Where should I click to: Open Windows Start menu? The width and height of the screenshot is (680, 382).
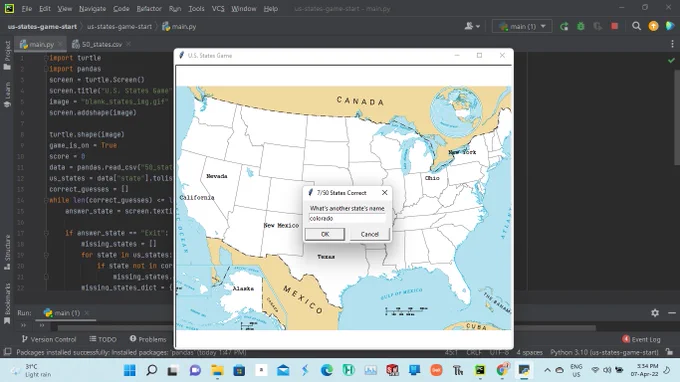[x=129, y=370]
